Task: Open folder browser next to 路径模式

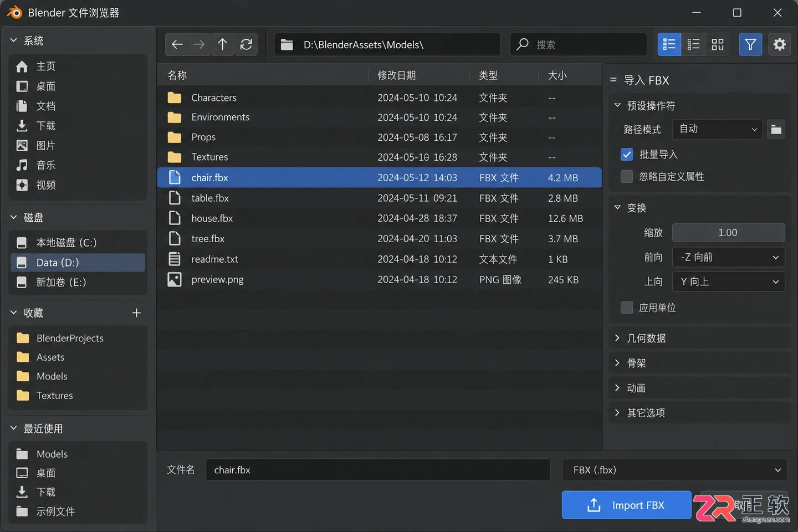Action: coord(776,129)
